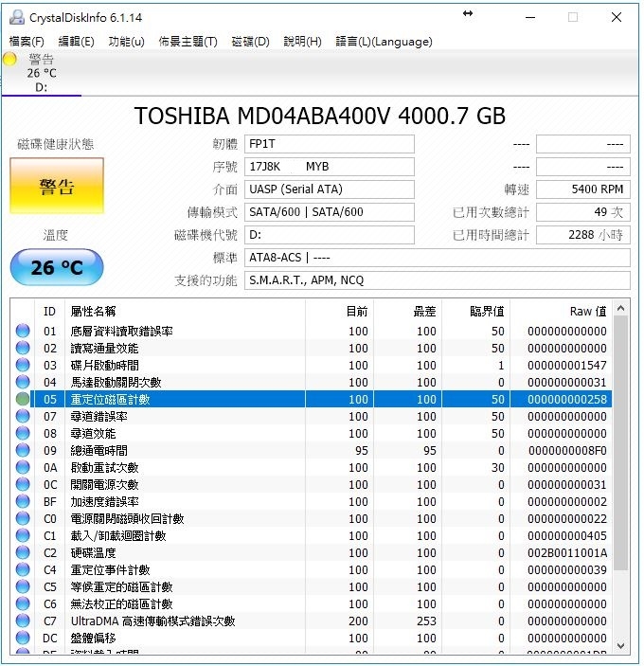Select attribute text 底層資料讀取錯誤率
The width and height of the screenshot is (644, 666).
click(121, 332)
